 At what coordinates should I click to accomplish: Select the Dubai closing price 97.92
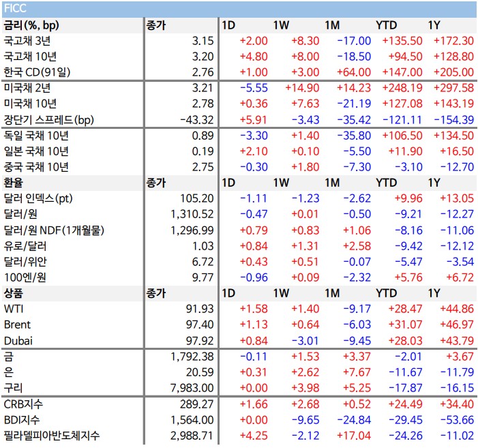coord(200,341)
